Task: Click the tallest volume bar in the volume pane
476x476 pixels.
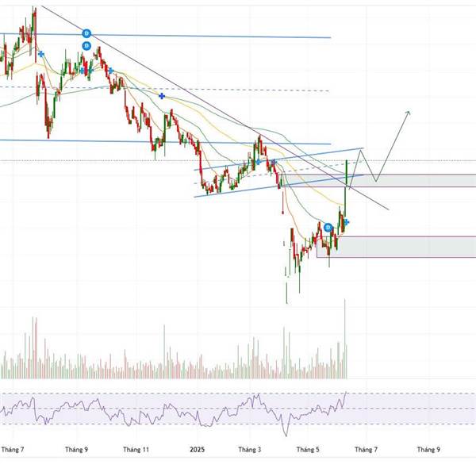Action: coord(344,339)
